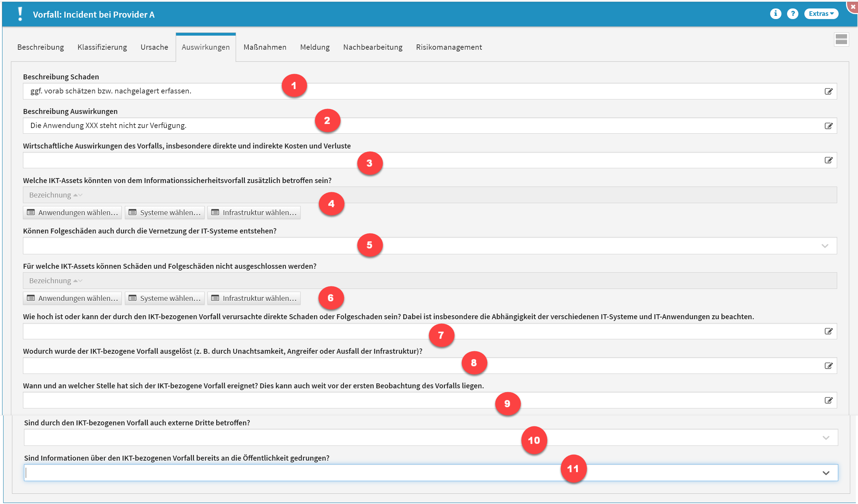Go to the Risikomanagement tab
The image size is (858, 504).
(448, 47)
